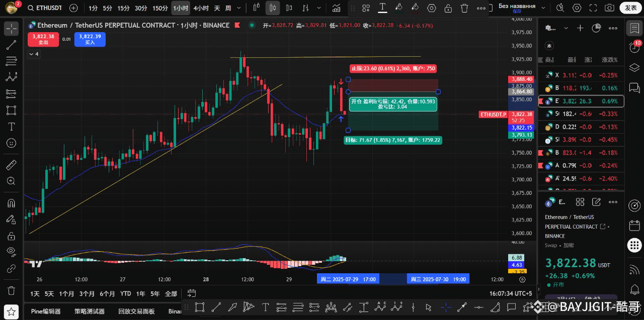The height and width of the screenshot is (320, 644).
Task: Click the star favorites icon bottom left
Action: click(12, 311)
